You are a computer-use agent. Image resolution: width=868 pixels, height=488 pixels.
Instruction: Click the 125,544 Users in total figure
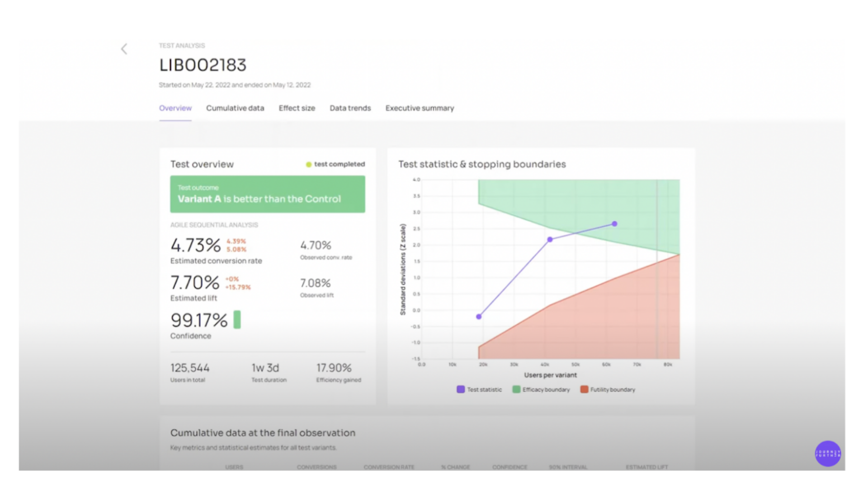tap(190, 368)
